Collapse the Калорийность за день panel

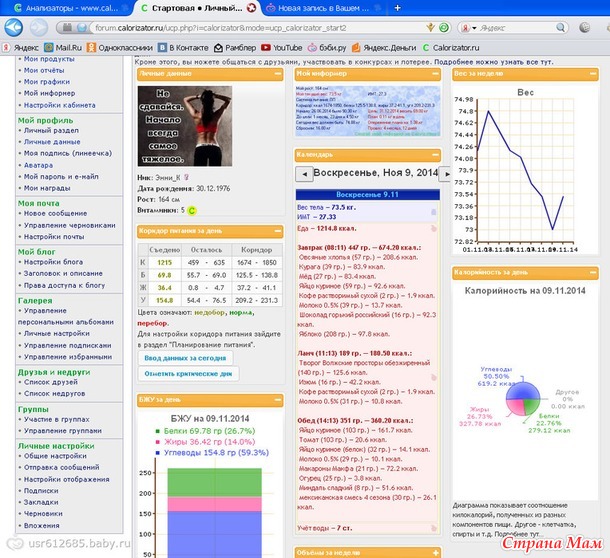(593, 272)
